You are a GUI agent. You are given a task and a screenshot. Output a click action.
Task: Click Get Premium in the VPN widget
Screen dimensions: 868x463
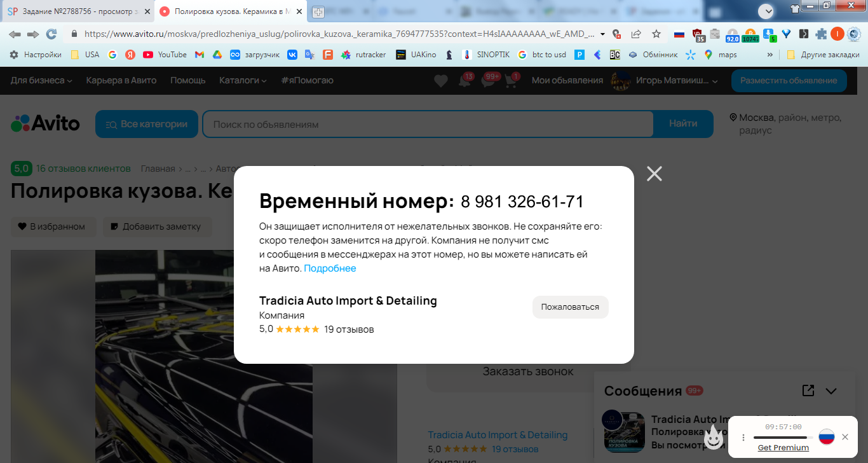[x=783, y=448]
